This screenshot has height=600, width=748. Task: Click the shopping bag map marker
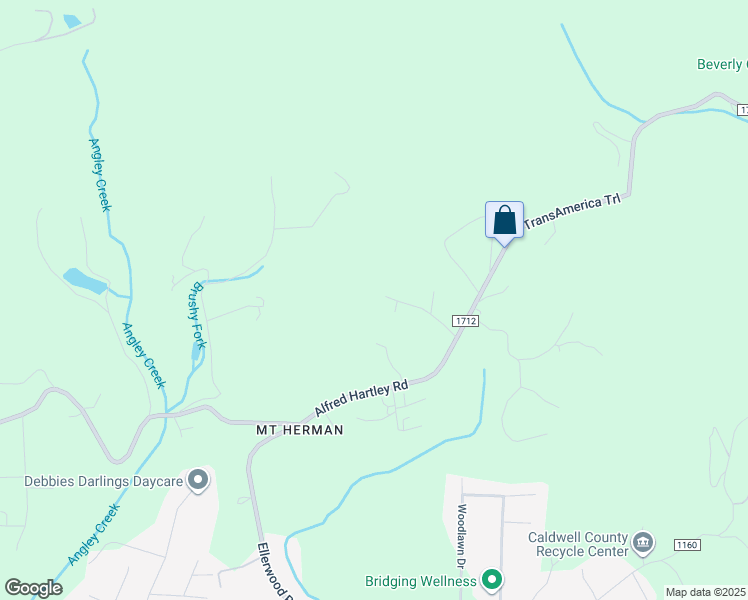pyautogui.click(x=504, y=223)
